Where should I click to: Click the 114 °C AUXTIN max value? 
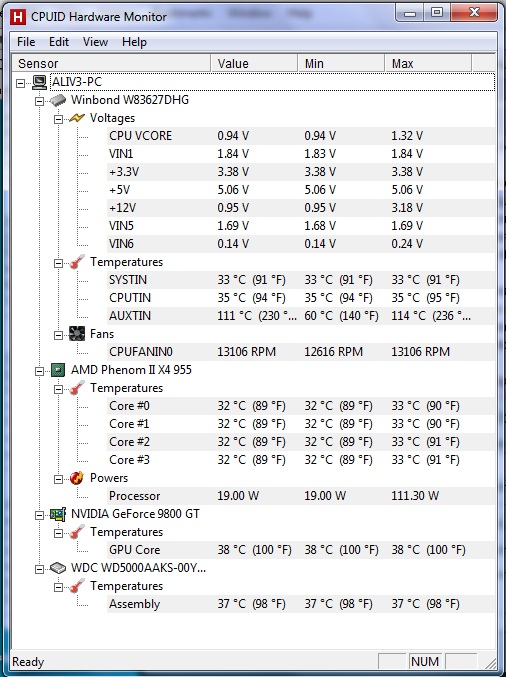[431, 316]
